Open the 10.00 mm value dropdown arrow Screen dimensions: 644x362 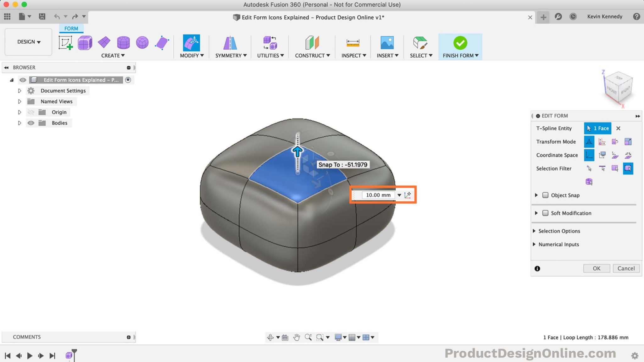399,195
